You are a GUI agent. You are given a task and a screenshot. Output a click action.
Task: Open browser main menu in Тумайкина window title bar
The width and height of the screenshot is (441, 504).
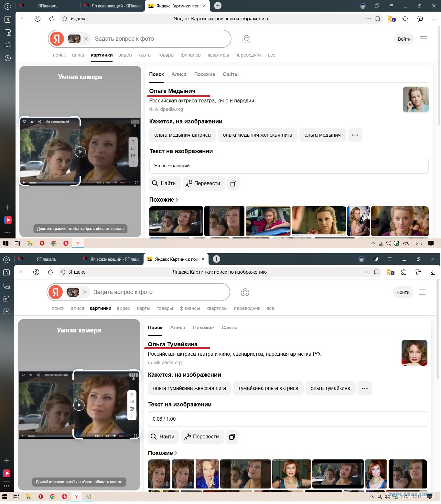tap(390, 259)
